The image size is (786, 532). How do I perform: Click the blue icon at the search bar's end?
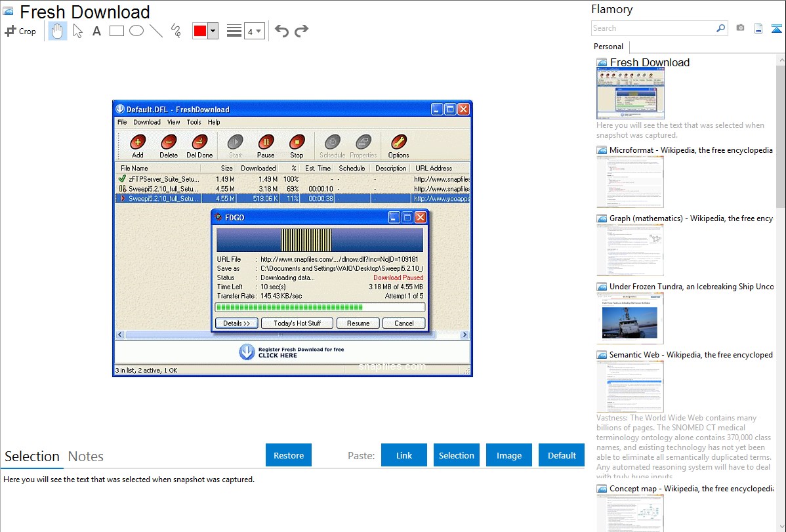(776, 28)
